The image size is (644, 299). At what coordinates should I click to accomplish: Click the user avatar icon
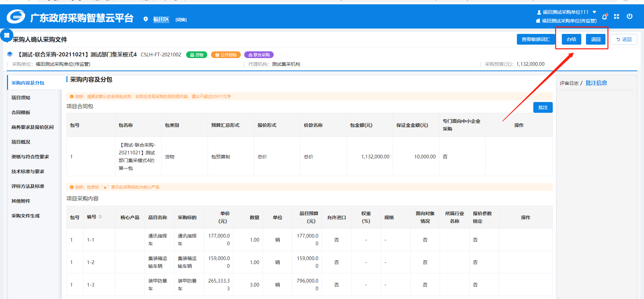(539, 12)
